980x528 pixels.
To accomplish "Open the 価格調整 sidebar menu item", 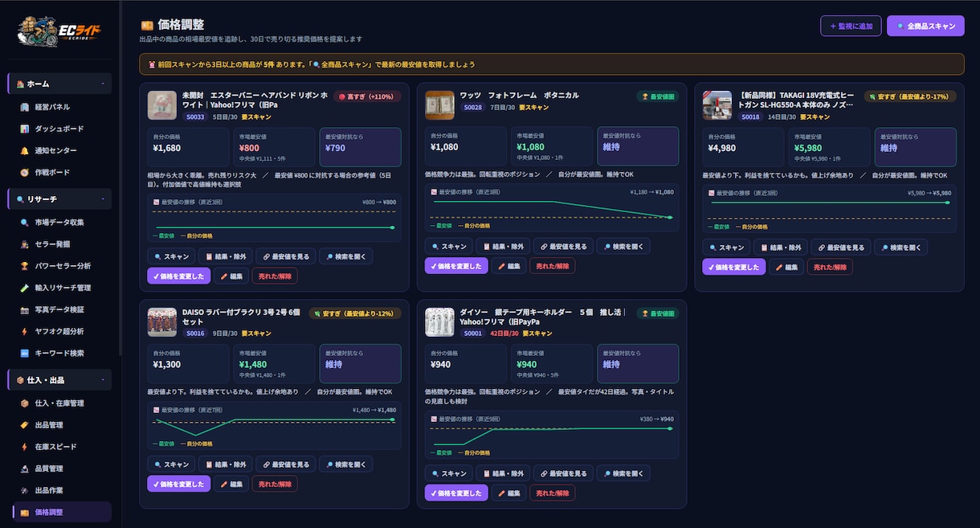I will point(62,512).
